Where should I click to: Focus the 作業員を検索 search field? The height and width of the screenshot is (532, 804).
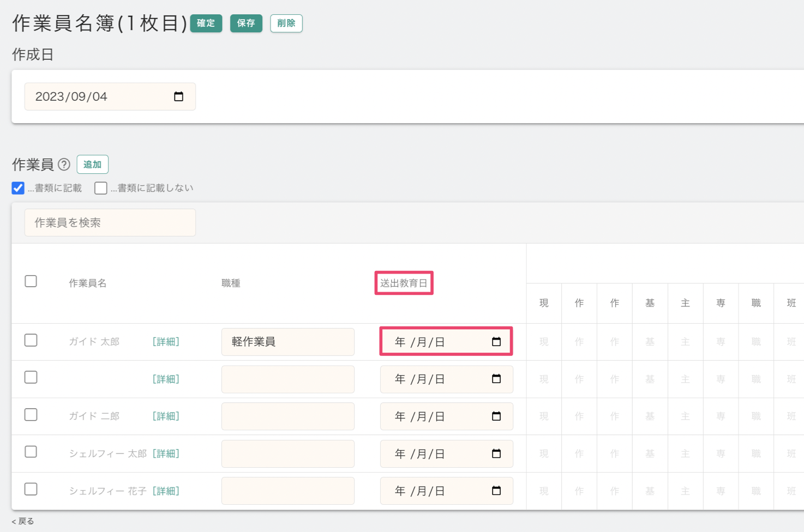(x=110, y=222)
